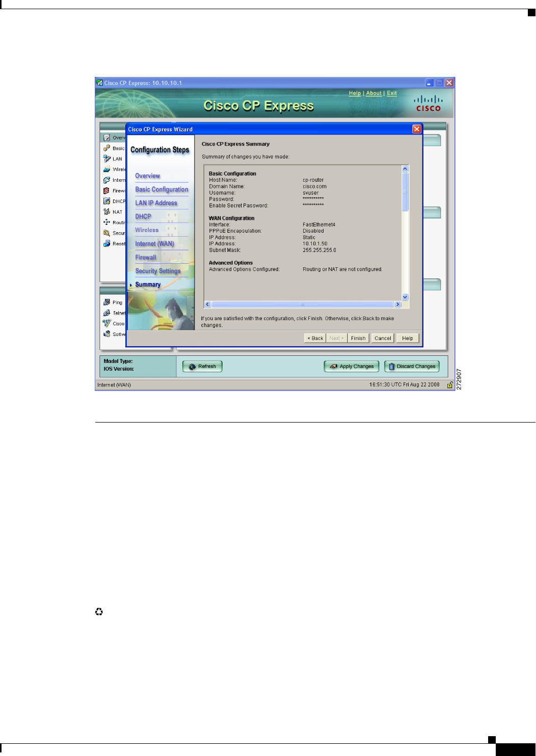The image size is (536, 756).
Task: Click the Internet (WAN) status bar text
Action: click(114, 385)
